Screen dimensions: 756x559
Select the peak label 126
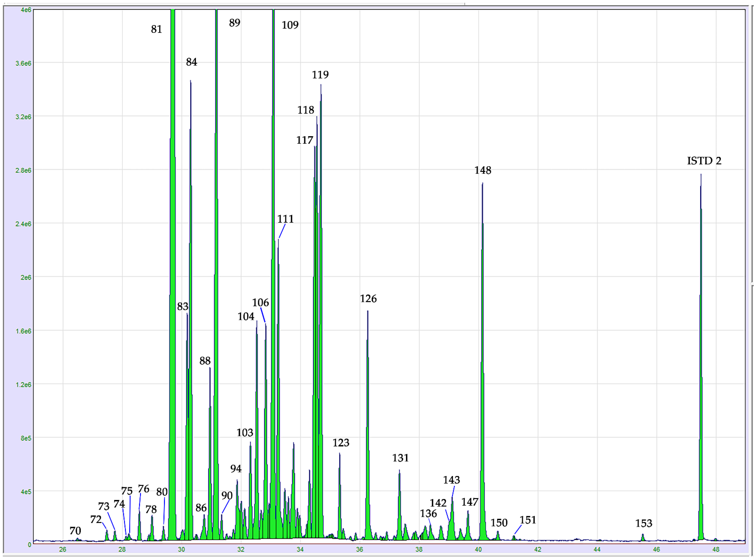(x=368, y=298)
